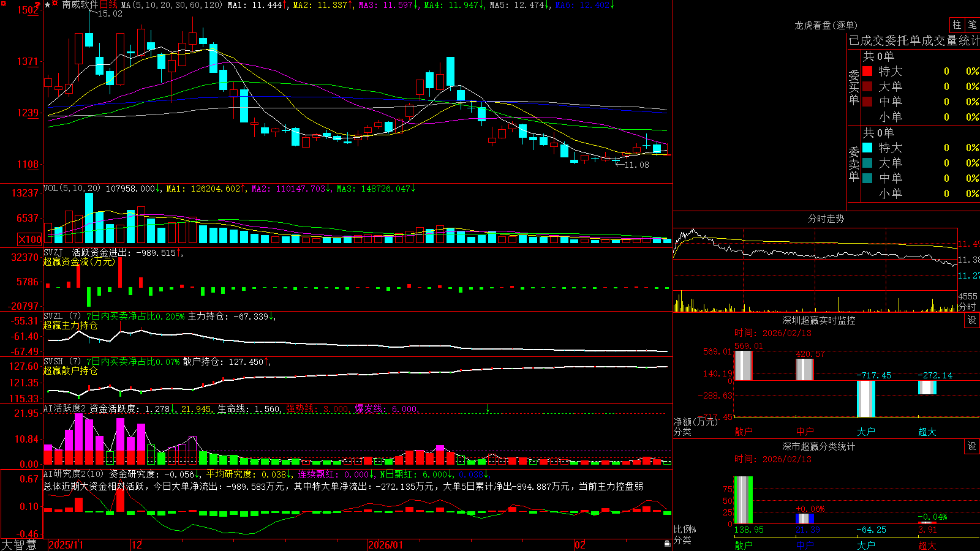Click the 散户 bar in 深圳超赢实时监控 chart
The height and width of the screenshot is (551, 980).
744,365
